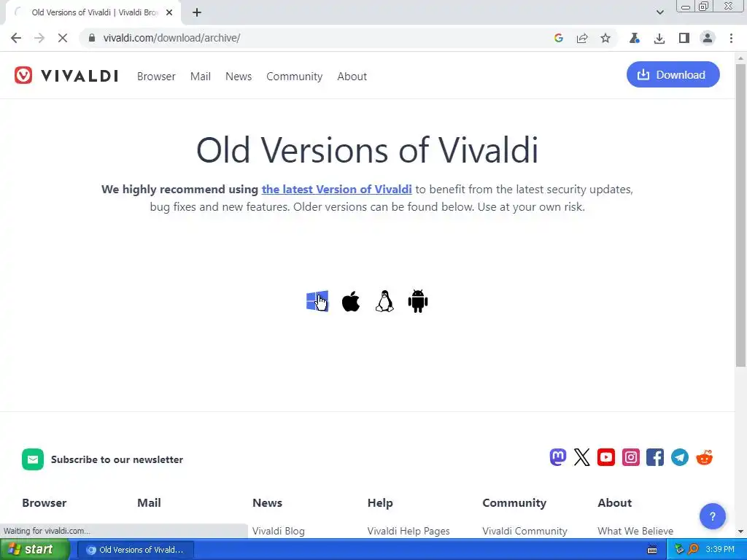The width and height of the screenshot is (747, 560).
Task: View site information padlock icon
Action: (92, 38)
